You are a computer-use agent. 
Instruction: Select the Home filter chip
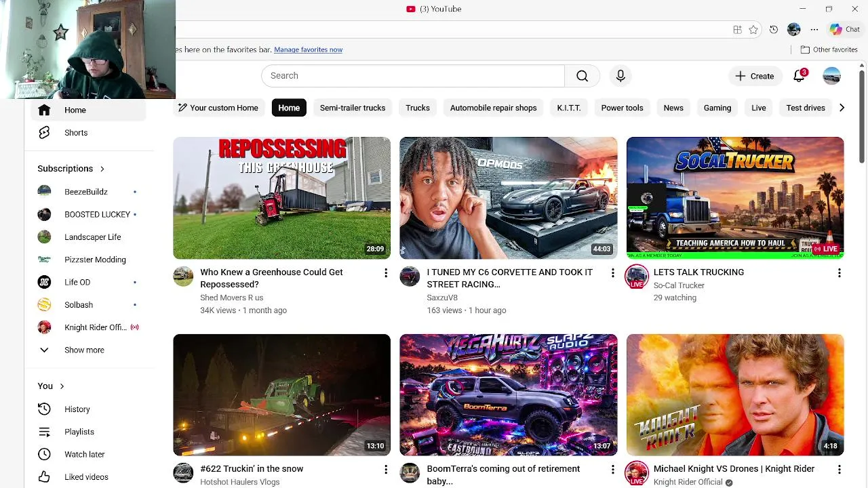289,108
